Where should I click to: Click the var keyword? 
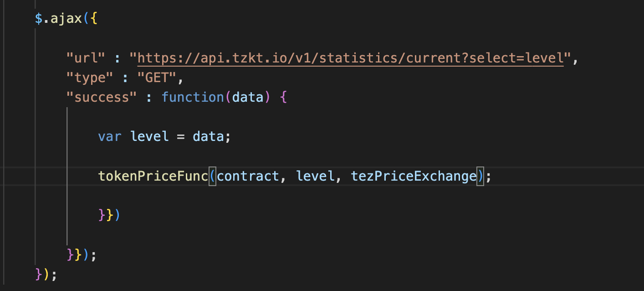(109, 136)
